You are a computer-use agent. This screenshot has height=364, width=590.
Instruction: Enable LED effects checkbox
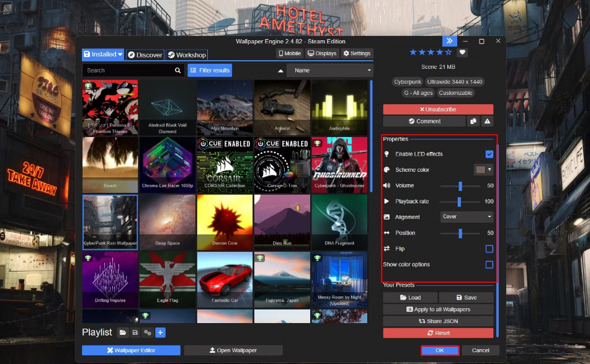coord(489,154)
